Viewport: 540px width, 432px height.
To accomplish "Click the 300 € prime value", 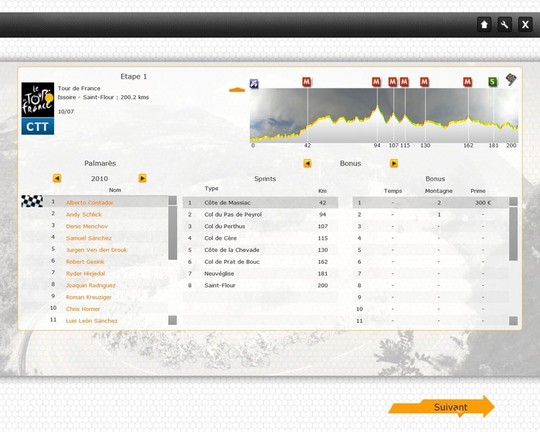I will point(483,203).
